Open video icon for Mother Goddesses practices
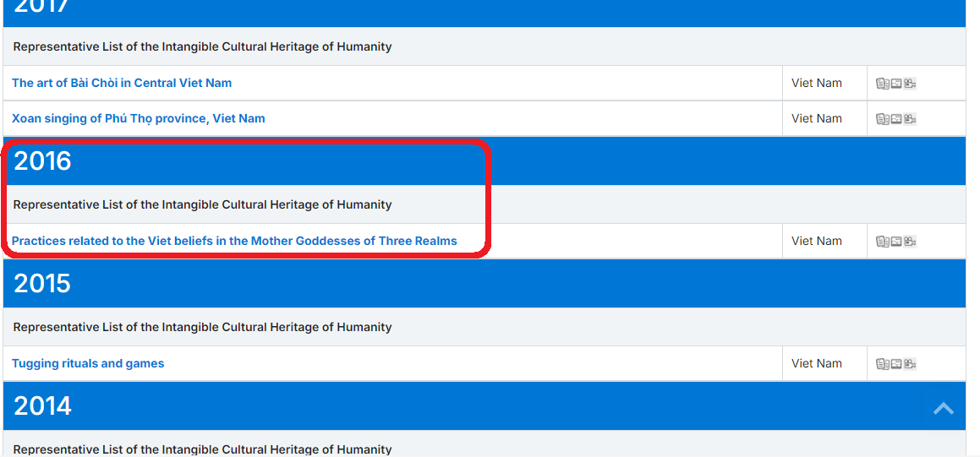Screen dimensions: 980x457 pyautogui.click(x=910, y=242)
